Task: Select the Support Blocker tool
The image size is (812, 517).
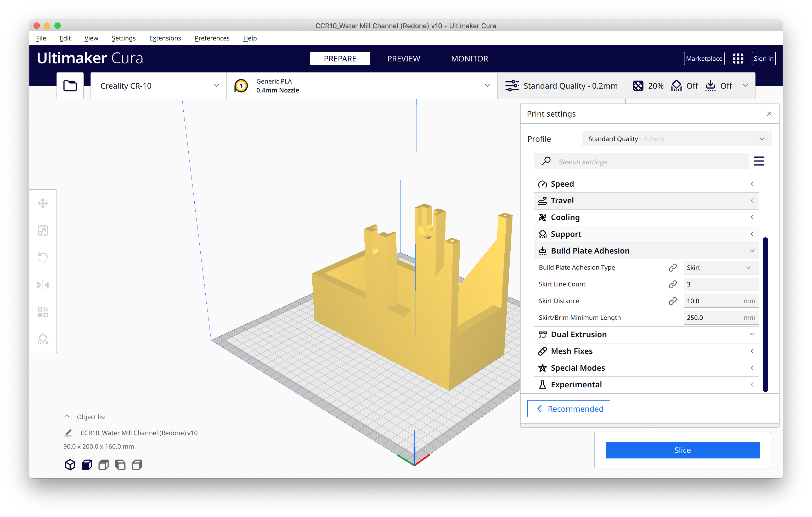Action: (43, 339)
